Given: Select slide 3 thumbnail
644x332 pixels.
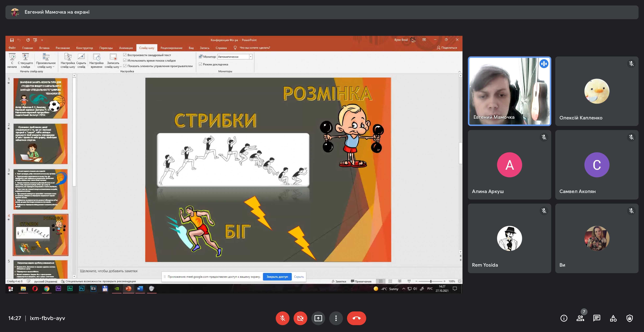Looking at the screenshot, I should tap(40, 189).
